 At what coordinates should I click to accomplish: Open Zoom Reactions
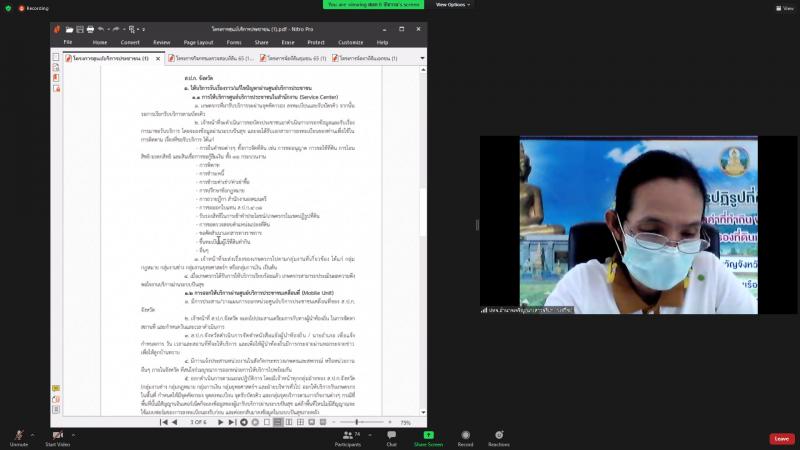click(498, 438)
